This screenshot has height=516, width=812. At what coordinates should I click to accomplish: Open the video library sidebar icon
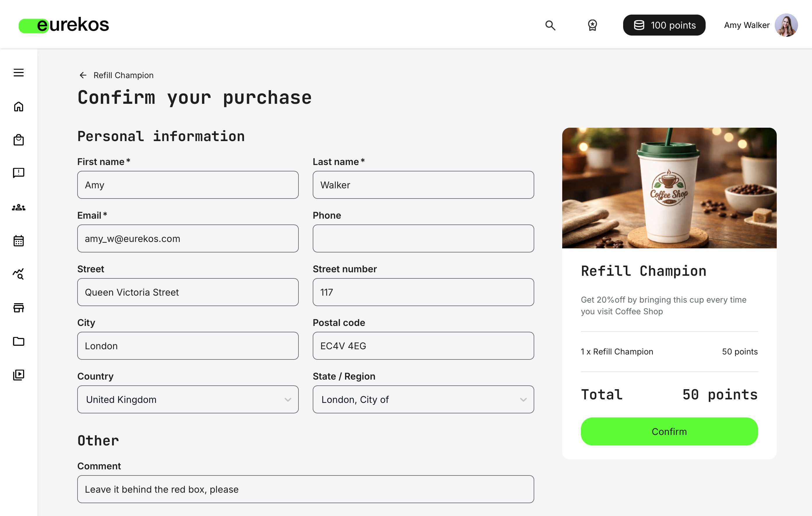pyautogui.click(x=19, y=375)
